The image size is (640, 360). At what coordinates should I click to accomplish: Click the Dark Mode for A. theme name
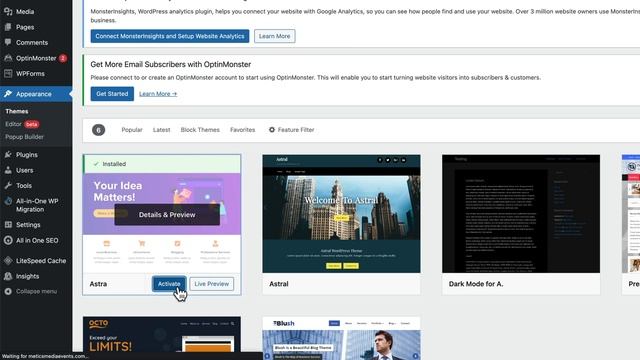coord(476,284)
